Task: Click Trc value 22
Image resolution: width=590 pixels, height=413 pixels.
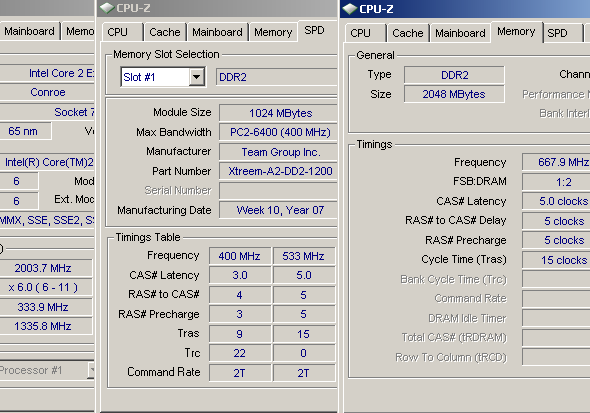Action: pyautogui.click(x=240, y=353)
